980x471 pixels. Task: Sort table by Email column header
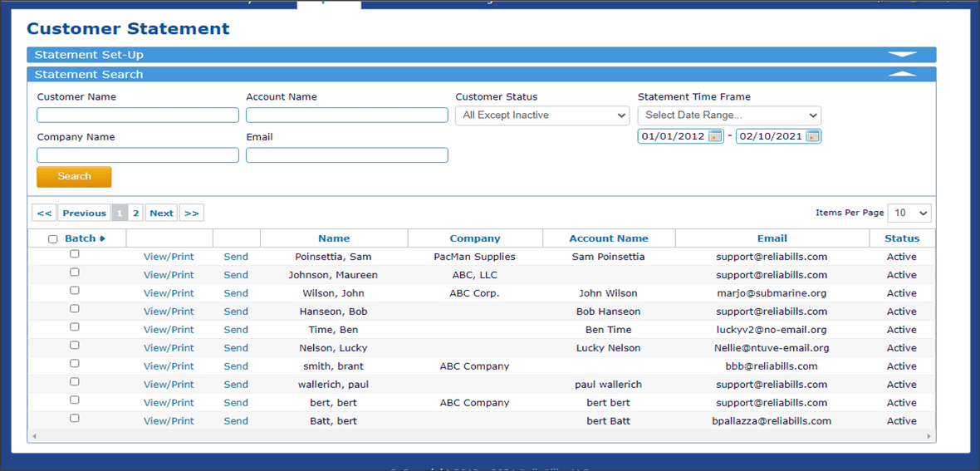[772, 238]
